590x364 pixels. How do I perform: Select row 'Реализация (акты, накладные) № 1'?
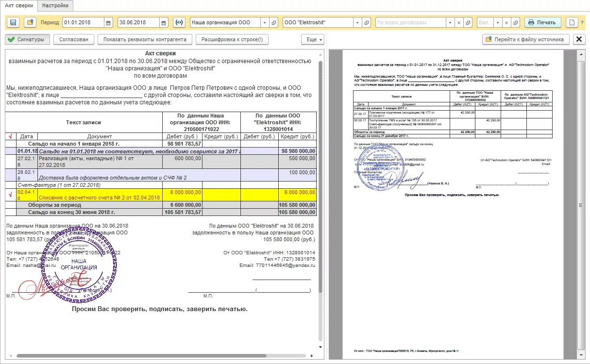[x=161, y=162]
